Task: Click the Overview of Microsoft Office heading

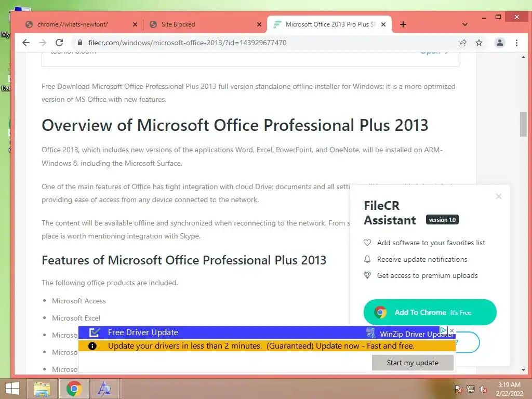Action: tap(235, 125)
